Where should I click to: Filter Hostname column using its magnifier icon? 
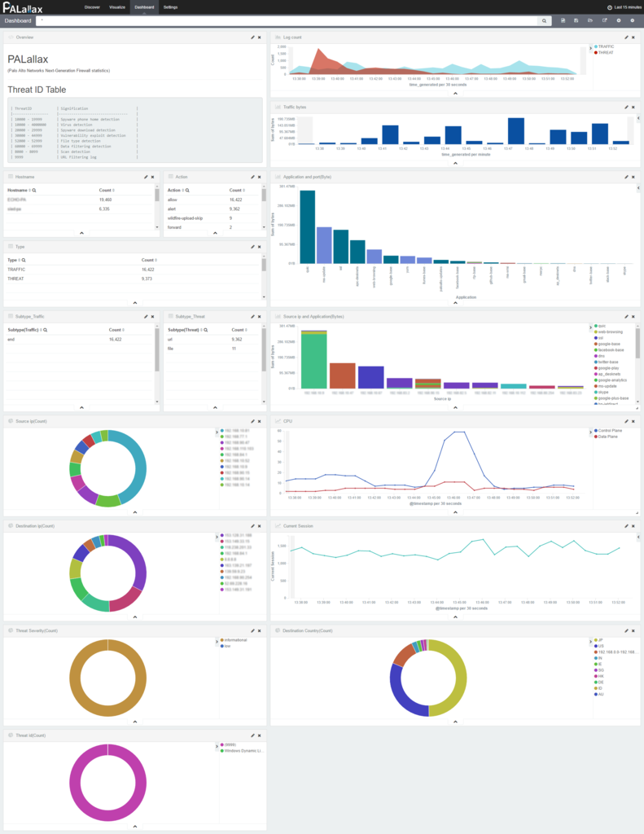(x=34, y=191)
